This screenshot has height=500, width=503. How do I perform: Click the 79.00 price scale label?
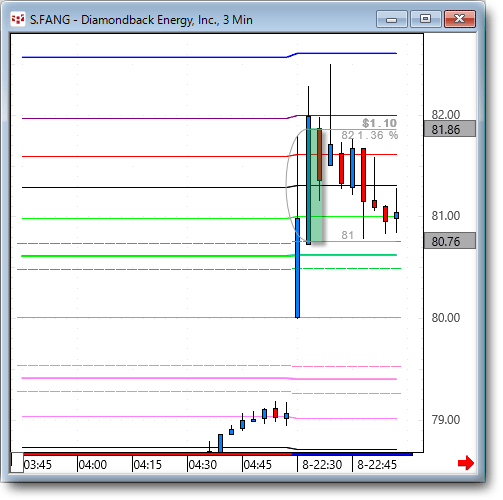pyautogui.click(x=446, y=420)
